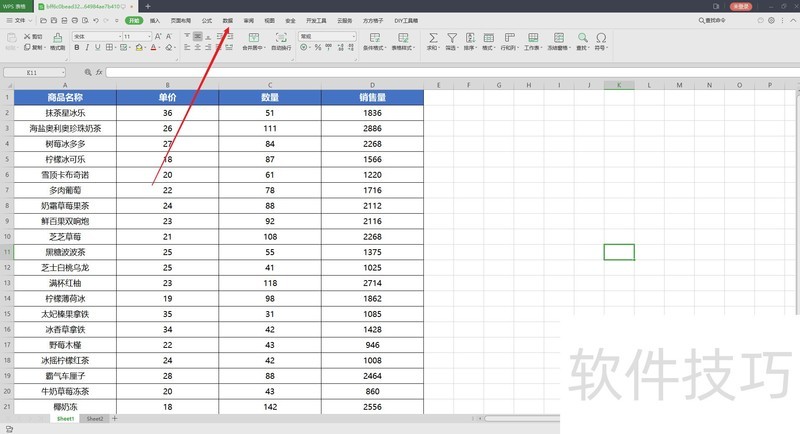Click the fx insert function icon

point(99,72)
